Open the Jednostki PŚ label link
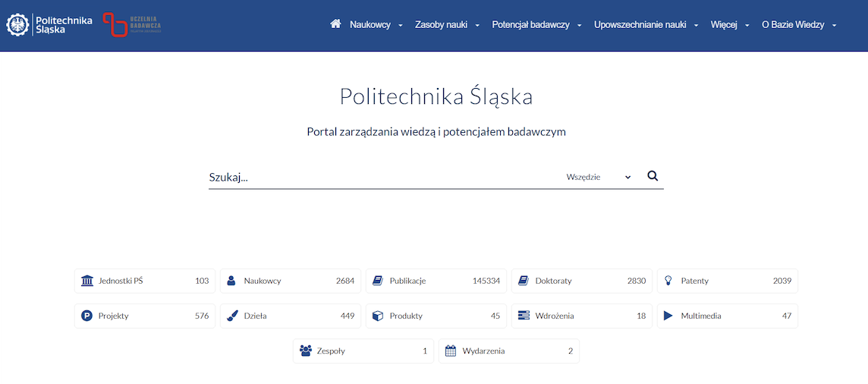This screenshot has height=384, width=868. pyautogui.click(x=121, y=281)
